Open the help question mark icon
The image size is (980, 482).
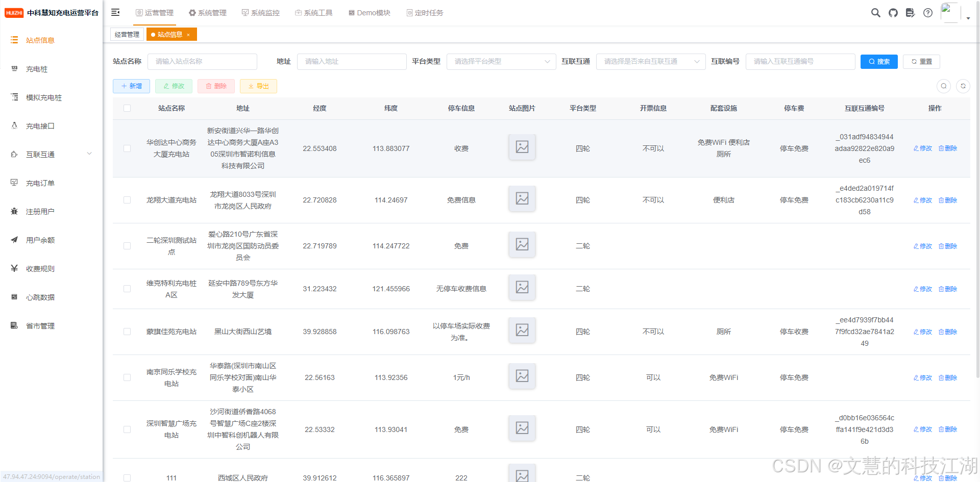point(927,13)
